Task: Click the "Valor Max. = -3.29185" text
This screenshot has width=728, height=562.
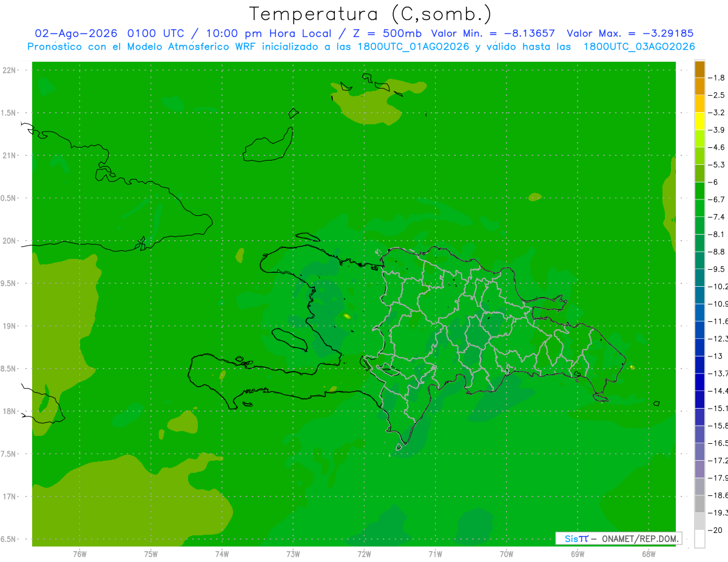Action: tap(630, 33)
